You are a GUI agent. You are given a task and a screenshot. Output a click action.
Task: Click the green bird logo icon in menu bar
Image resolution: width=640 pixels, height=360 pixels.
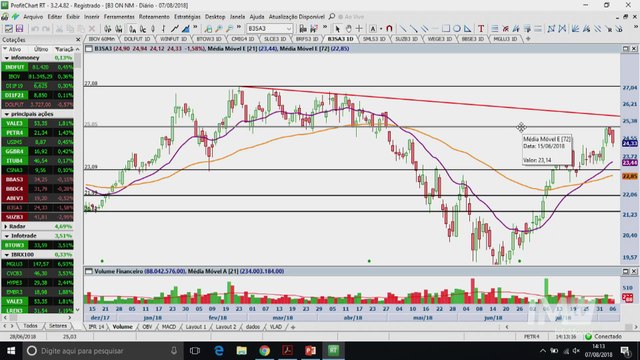[16, 17]
